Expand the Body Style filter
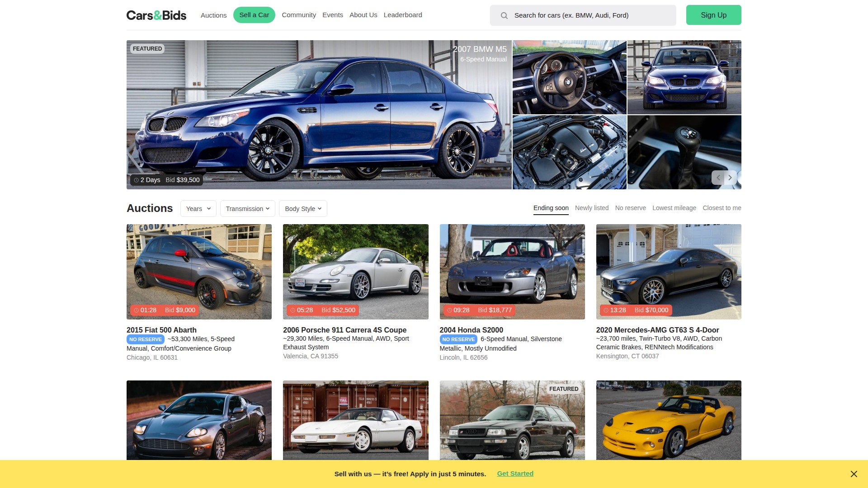This screenshot has width=868, height=488. (x=302, y=208)
